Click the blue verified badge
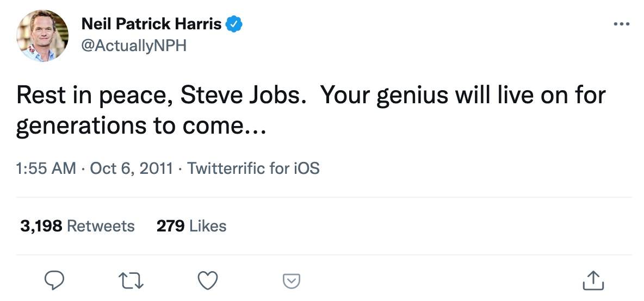Viewport: 644px width, 301px height. pos(234,24)
